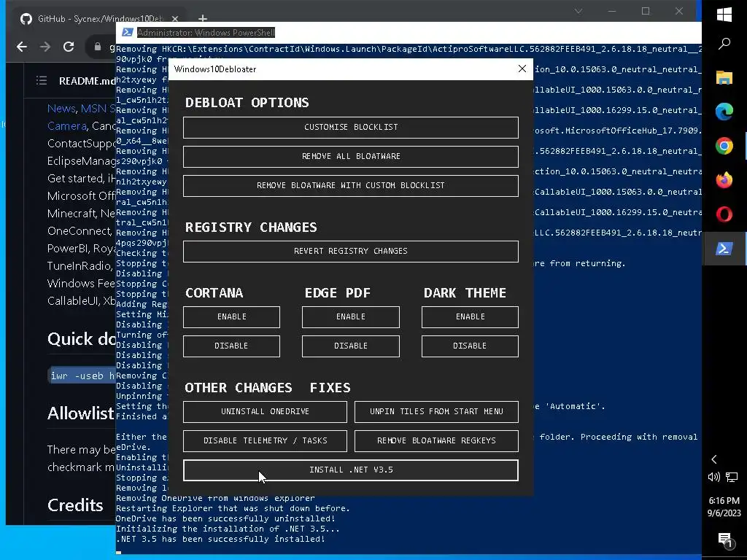This screenshot has width=747, height=560.
Task: Click the Credits heading in README
Action: (x=75, y=505)
